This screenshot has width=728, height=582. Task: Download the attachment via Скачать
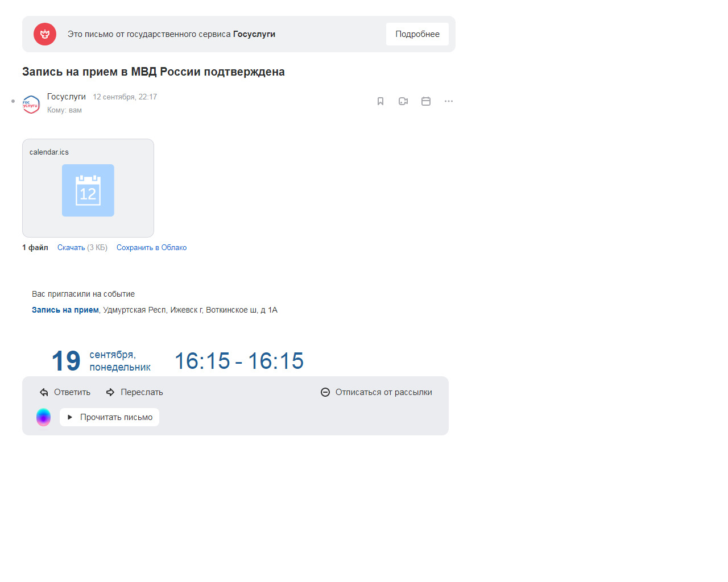pos(71,247)
